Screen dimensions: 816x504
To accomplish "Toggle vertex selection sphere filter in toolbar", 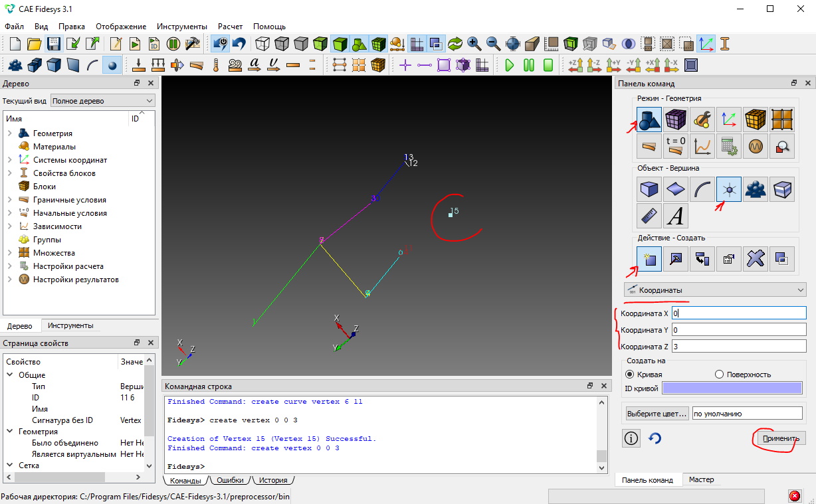I will (112, 65).
